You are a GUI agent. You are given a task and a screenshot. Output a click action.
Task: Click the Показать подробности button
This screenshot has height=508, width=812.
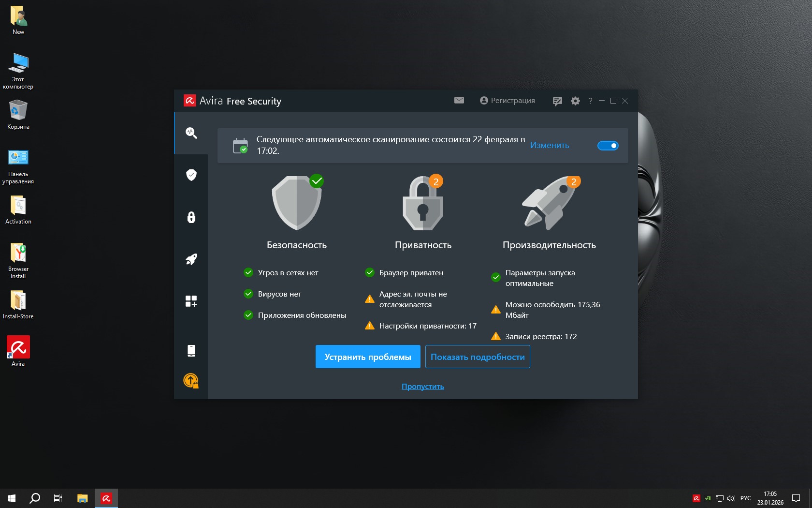point(478,357)
